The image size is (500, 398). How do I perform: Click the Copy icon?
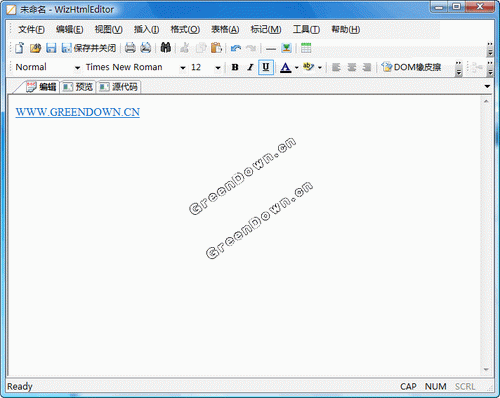pos(201,48)
